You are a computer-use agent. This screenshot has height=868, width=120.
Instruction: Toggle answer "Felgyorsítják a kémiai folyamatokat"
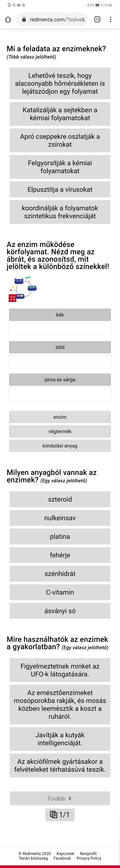60,167
